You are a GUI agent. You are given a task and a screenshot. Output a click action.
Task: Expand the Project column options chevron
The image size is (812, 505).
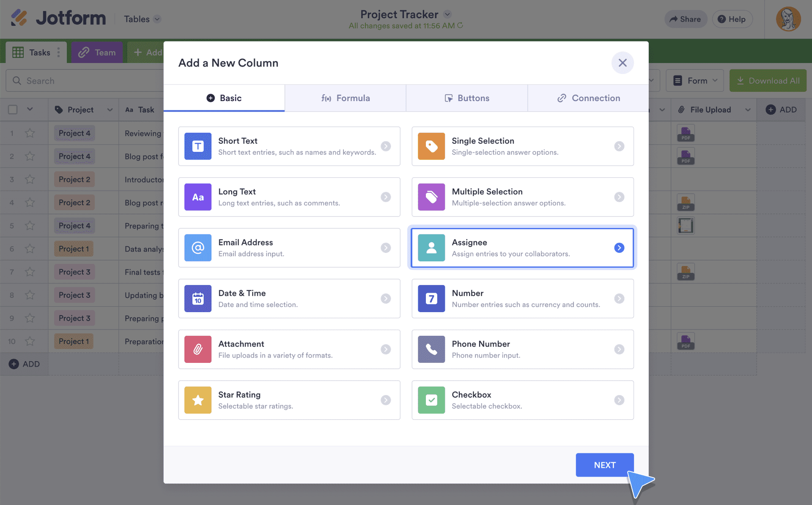tap(110, 109)
